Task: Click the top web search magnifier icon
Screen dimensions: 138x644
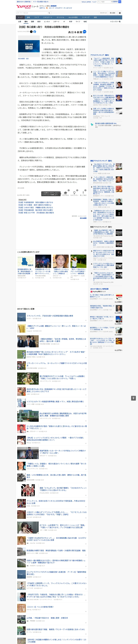Action: coord(120,2)
